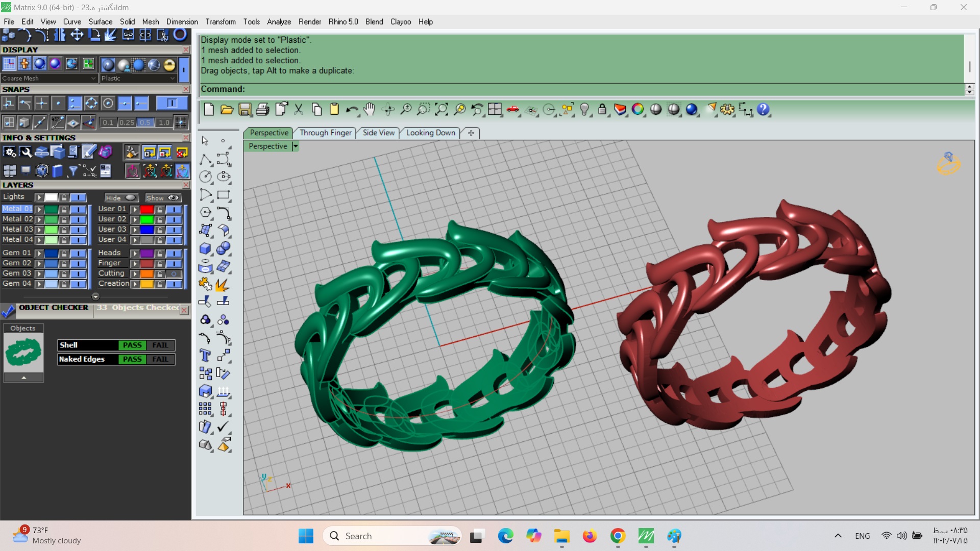Toggle Cutting layer visibility on
980x551 pixels.
pyautogui.click(x=174, y=273)
